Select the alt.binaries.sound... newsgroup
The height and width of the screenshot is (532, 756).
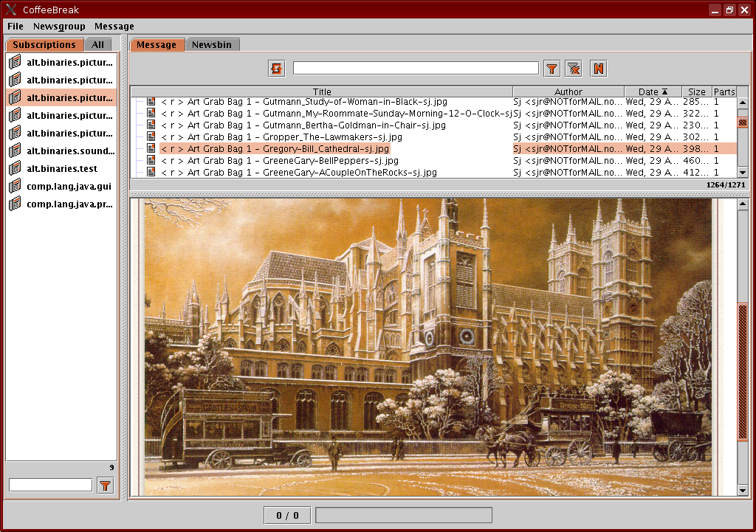(61, 151)
